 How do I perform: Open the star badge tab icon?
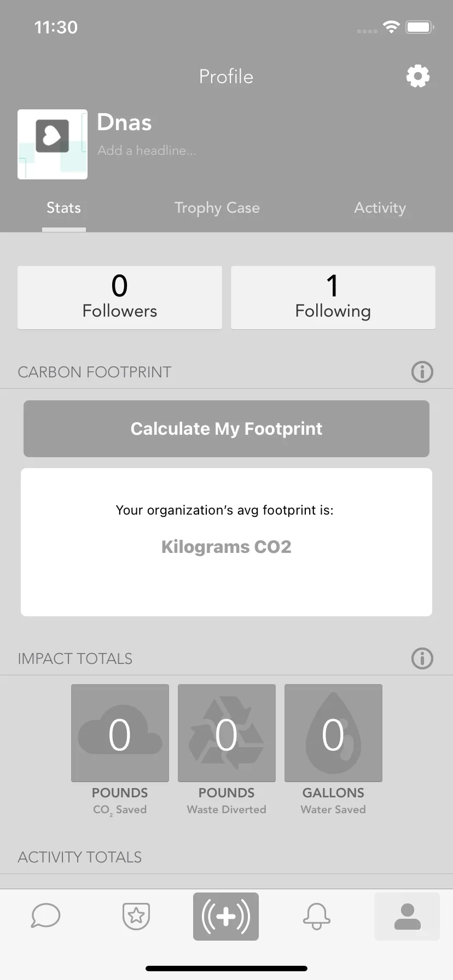click(x=136, y=916)
